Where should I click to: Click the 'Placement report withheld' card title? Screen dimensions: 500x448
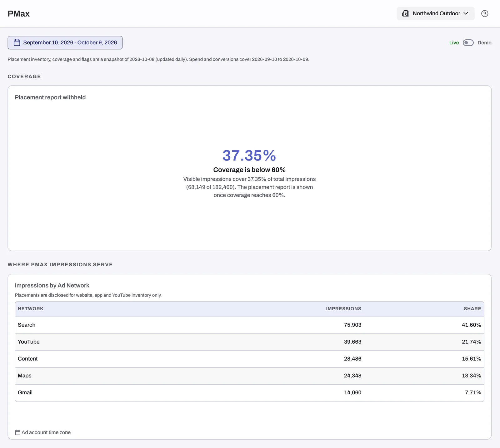(50, 97)
